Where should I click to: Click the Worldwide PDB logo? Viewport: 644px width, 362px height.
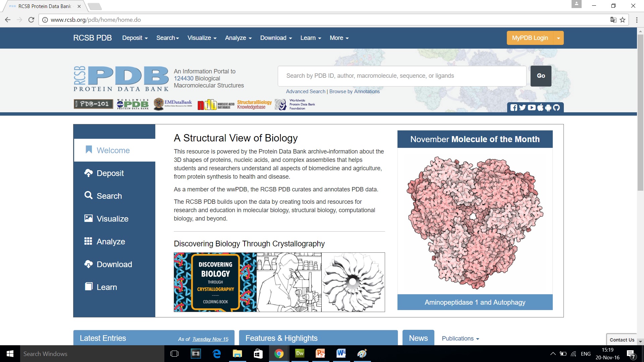click(133, 104)
